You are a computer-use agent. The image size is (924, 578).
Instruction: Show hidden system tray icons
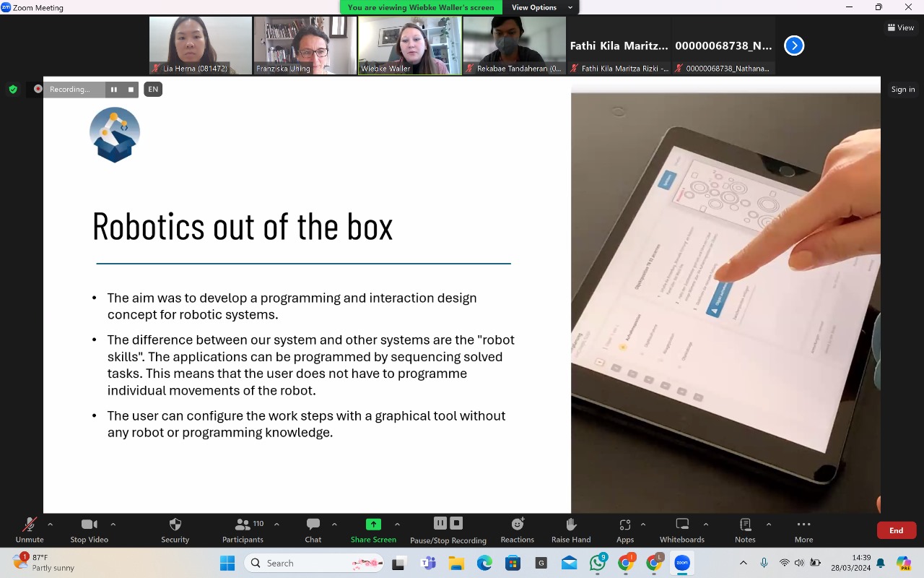click(x=744, y=563)
